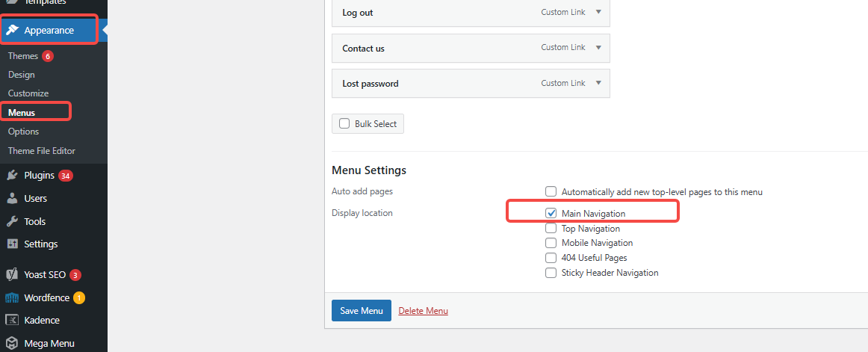Click the Appearance paintbrush icon
The height and width of the screenshot is (352, 868).
12,31
